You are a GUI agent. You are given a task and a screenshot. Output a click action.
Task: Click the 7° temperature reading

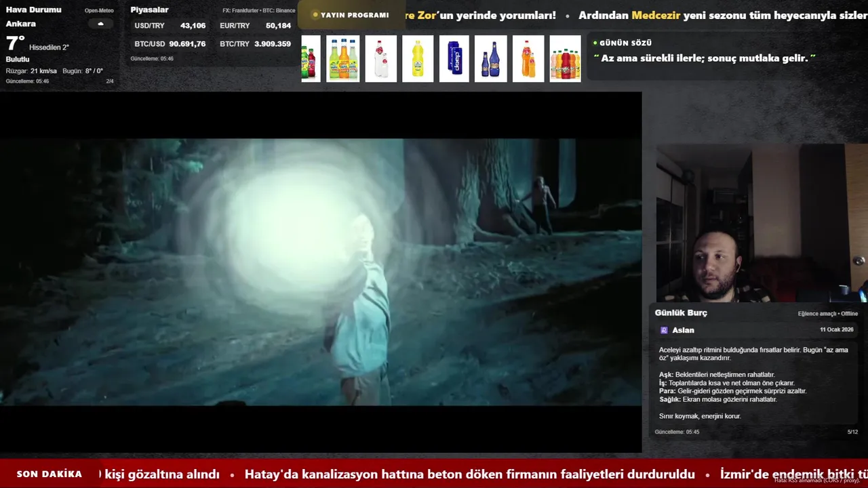(15, 44)
